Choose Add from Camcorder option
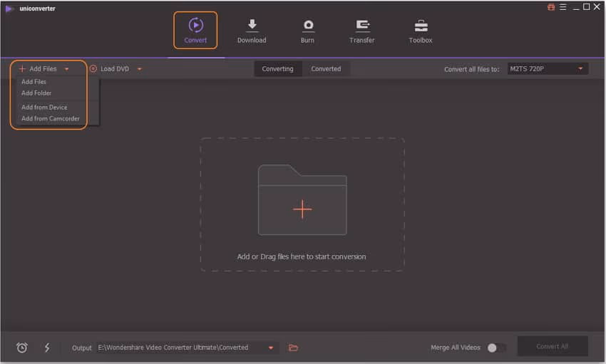The height and width of the screenshot is (364, 606). 51,119
